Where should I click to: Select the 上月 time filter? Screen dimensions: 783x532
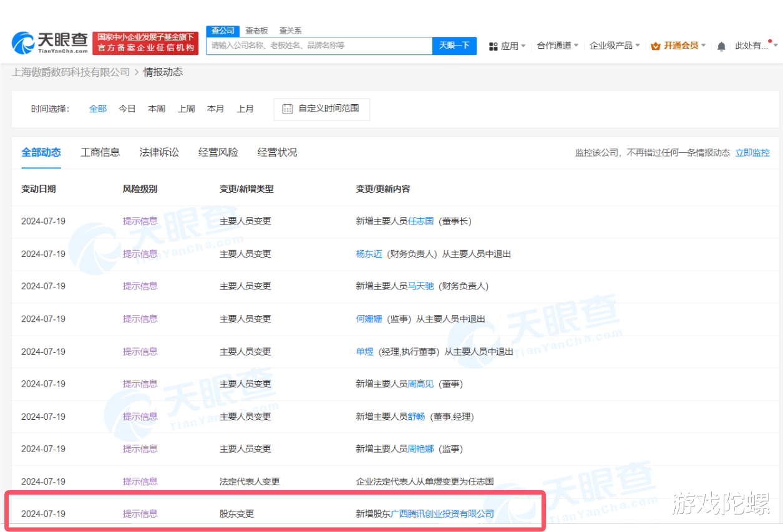tap(245, 109)
